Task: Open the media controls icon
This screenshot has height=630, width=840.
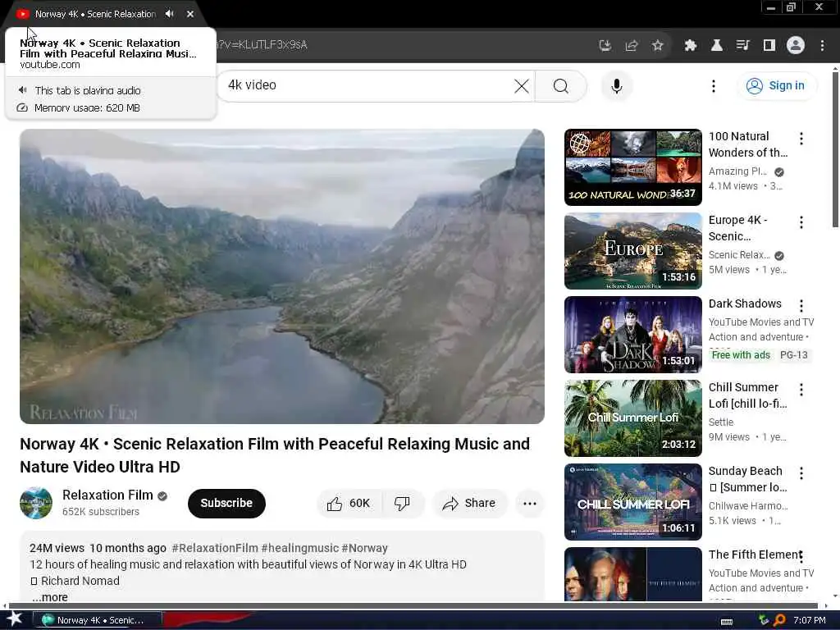Action: pos(742,46)
